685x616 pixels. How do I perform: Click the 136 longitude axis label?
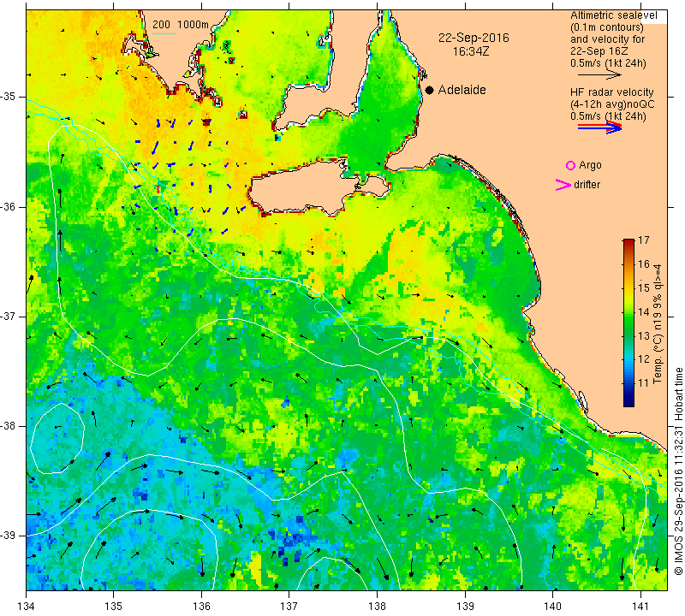pyautogui.click(x=202, y=607)
